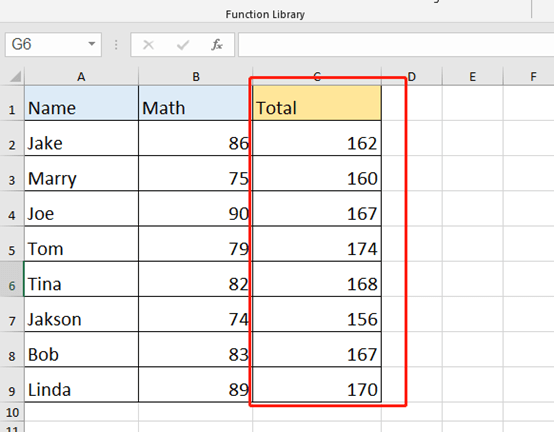Click Math score 75 for Marry
554x432 pixels.
coord(196,173)
